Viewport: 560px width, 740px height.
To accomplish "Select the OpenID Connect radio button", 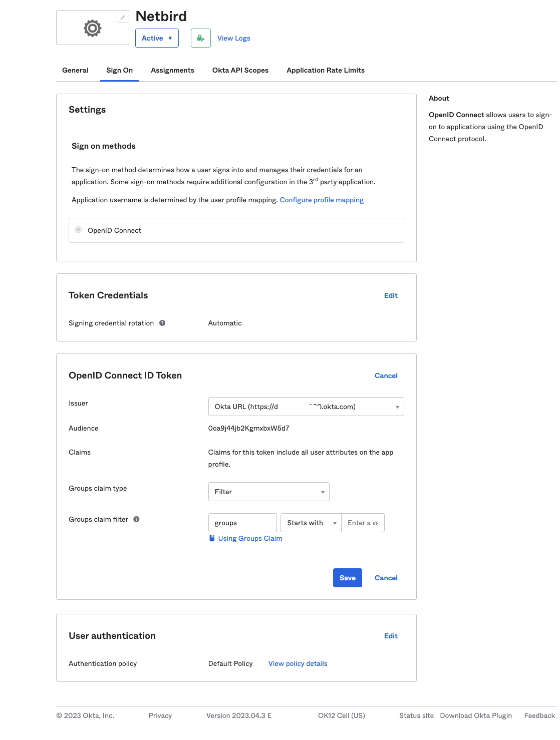I will pyautogui.click(x=79, y=230).
